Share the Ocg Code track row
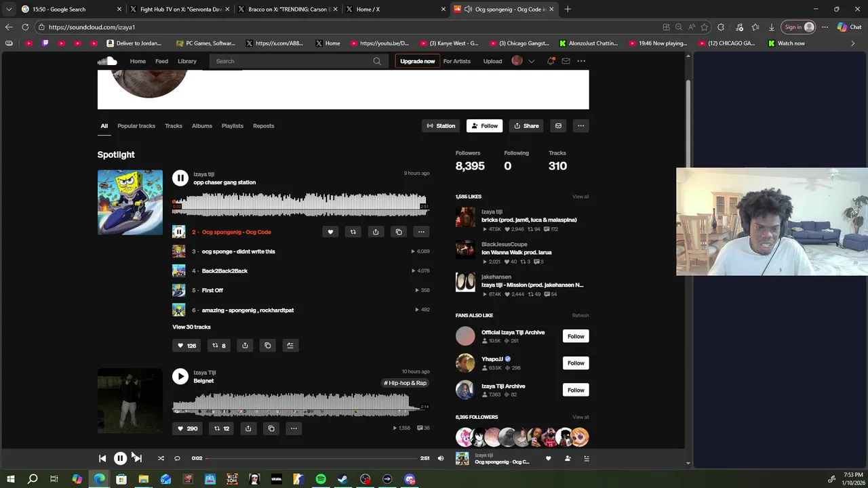Viewport: 868px width, 488px height. pos(376,232)
